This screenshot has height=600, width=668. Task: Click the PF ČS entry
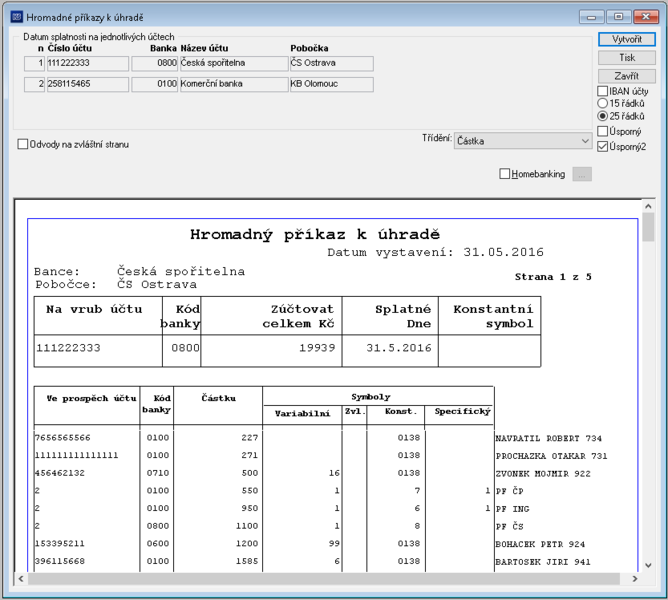click(510, 526)
